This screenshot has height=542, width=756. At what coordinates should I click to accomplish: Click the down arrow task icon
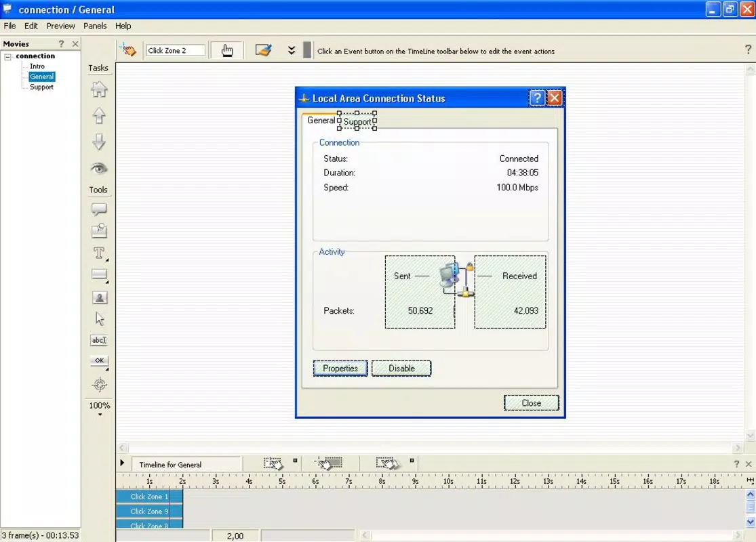click(99, 142)
